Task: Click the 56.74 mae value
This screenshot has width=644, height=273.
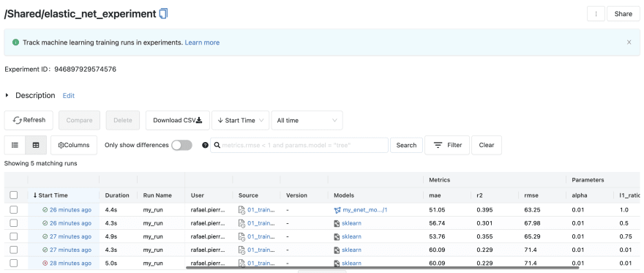Action: point(436,223)
